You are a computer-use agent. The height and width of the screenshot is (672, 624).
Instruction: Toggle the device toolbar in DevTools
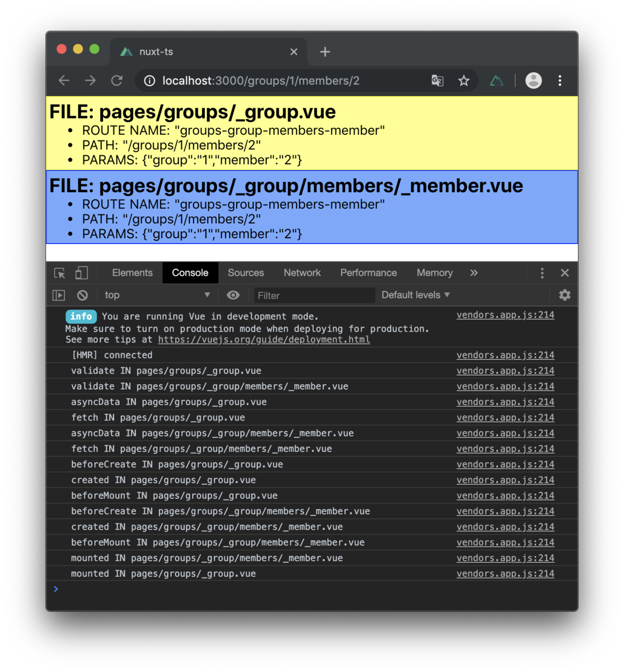click(82, 273)
